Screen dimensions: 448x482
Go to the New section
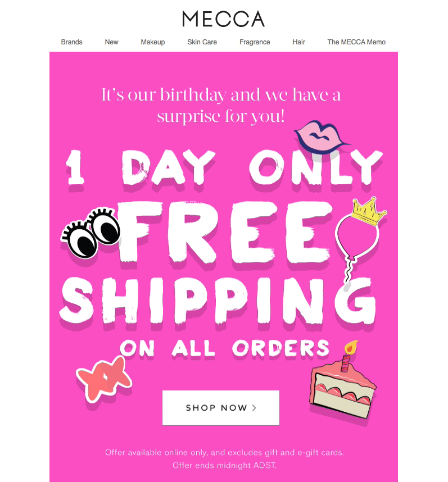point(111,42)
